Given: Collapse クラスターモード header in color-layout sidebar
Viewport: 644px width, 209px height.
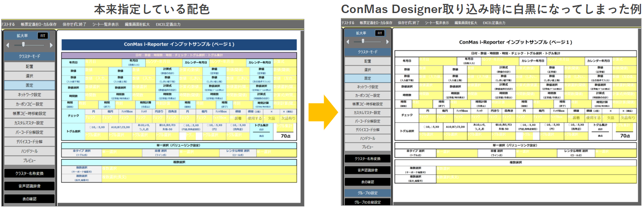Looking at the screenshot, I should [x=29, y=56].
